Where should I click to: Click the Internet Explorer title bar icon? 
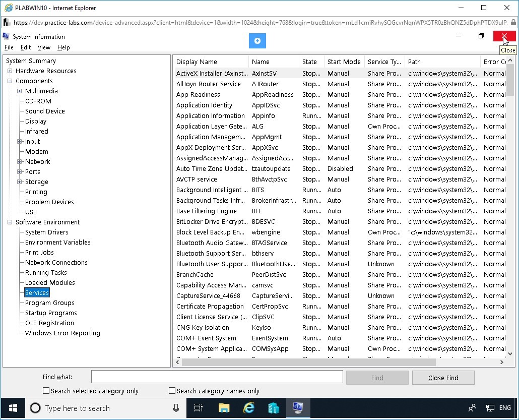[x=8, y=8]
